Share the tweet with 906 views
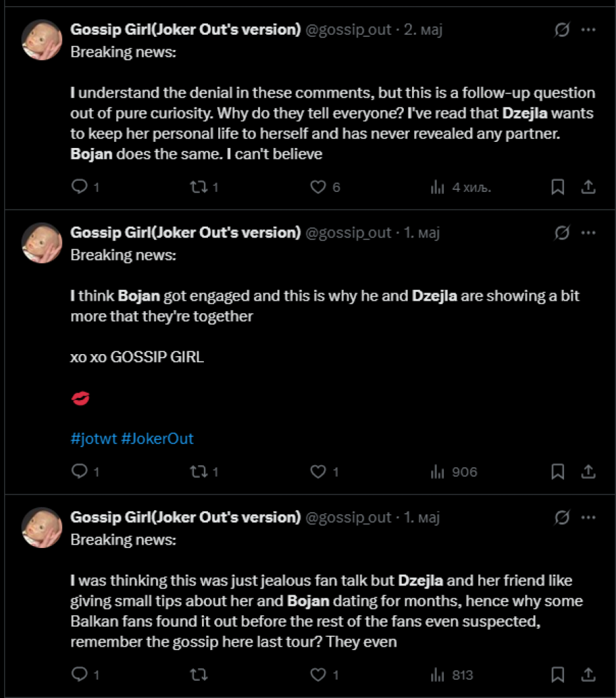This screenshot has width=616, height=698. (x=588, y=472)
